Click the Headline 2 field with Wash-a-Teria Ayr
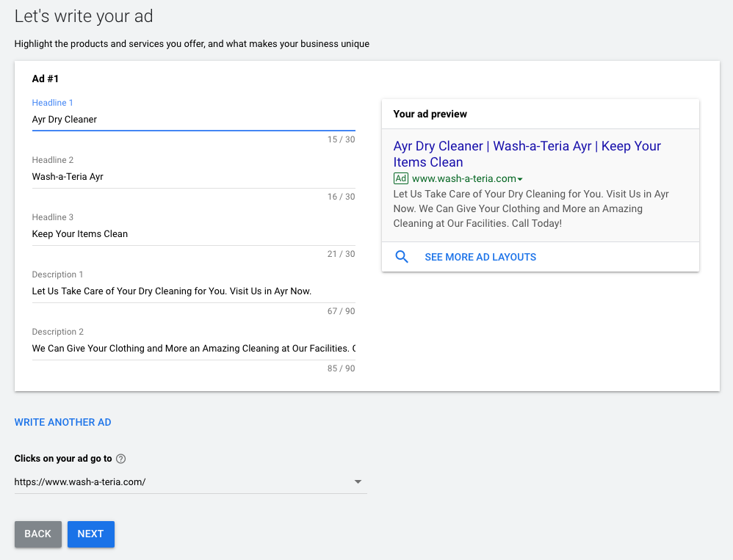This screenshot has height=560, width=733. tap(193, 177)
